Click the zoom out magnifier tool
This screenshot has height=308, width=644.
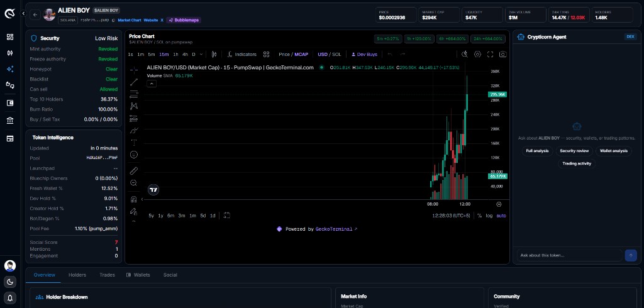(133, 183)
